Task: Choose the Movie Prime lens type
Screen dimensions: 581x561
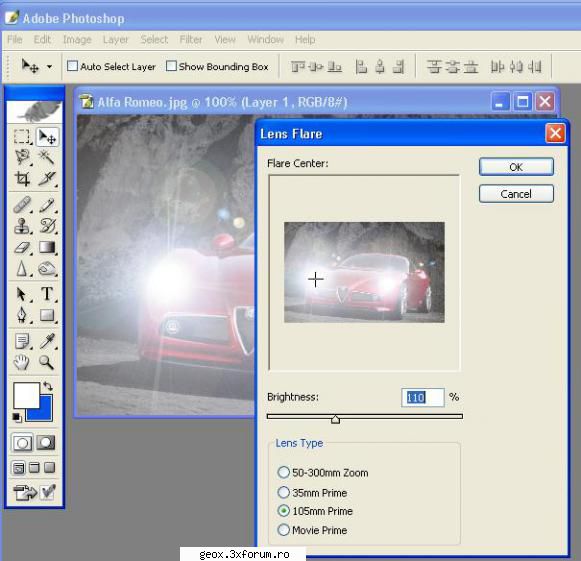Action: (x=283, y=530)
